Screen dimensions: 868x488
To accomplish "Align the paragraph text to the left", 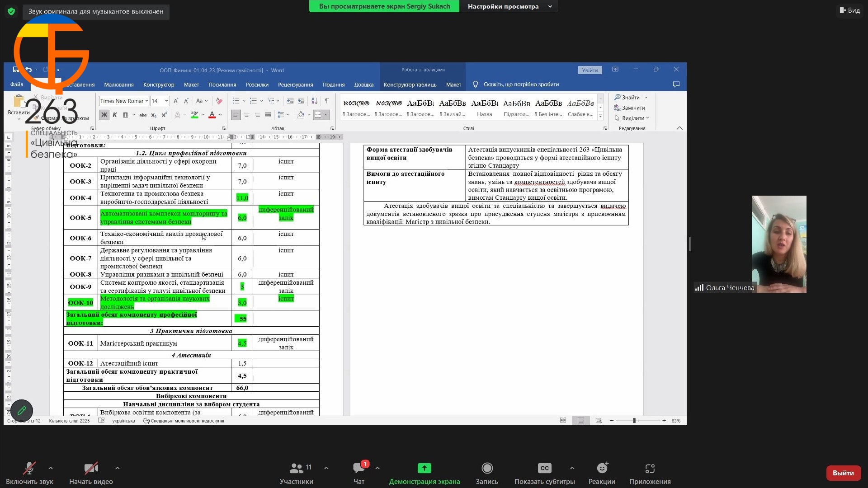I will click(236, 115).
